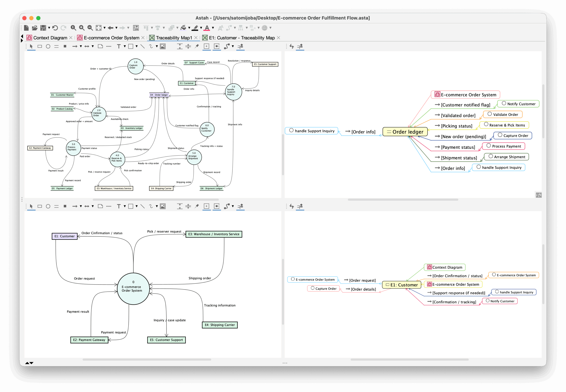
Task: Toggle the pin lock mode in top toolbar
Action: point(197,46)
